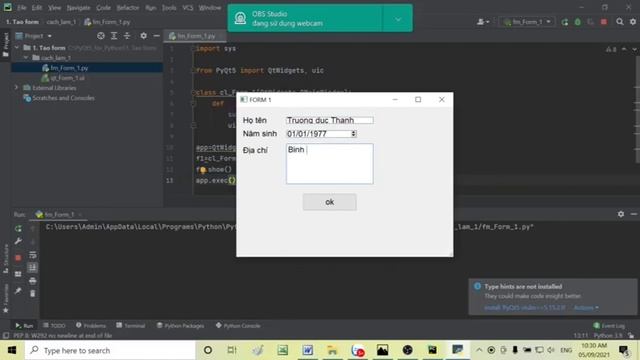Click the Năm sinh date field in FORM 1
Screen dimensions: 640x360
pyautogui.click(x=321, y=134)
